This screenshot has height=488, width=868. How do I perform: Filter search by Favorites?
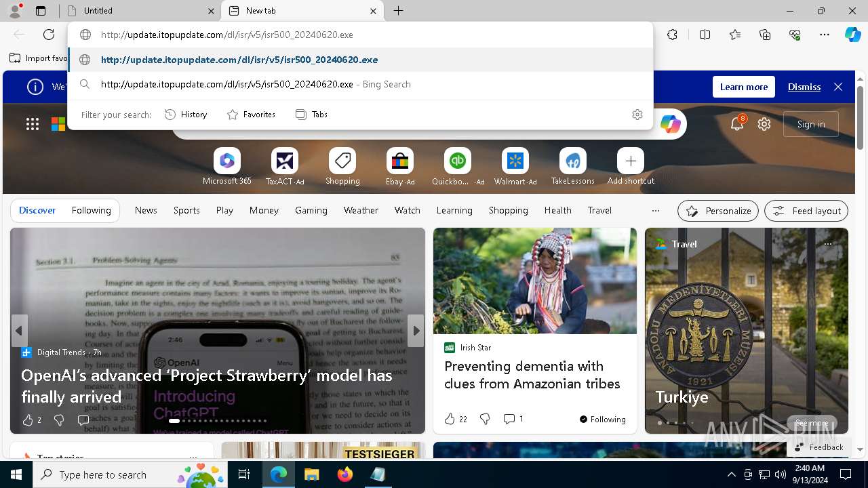coord(251,115)
